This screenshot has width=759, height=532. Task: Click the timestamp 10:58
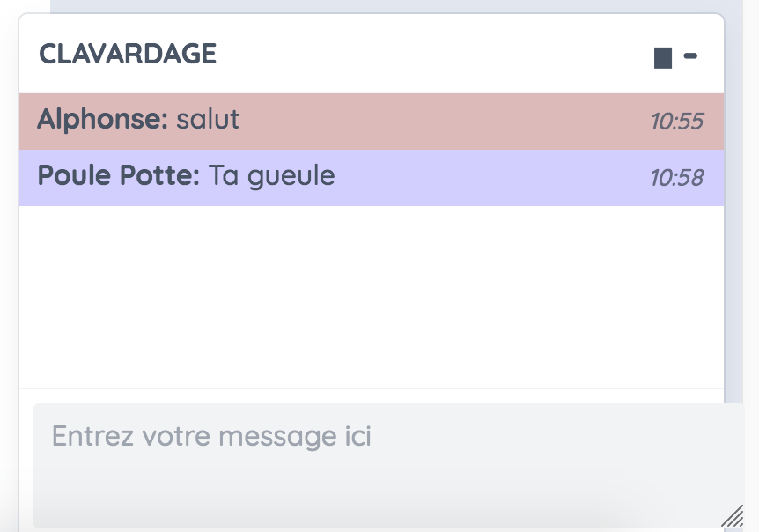tap(679, 179)
